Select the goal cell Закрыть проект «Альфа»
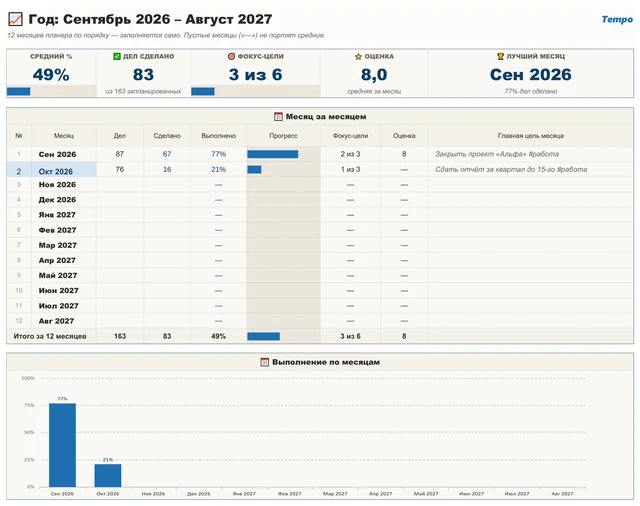The width and height of the screenshot is (640, 506). point(497,154)
